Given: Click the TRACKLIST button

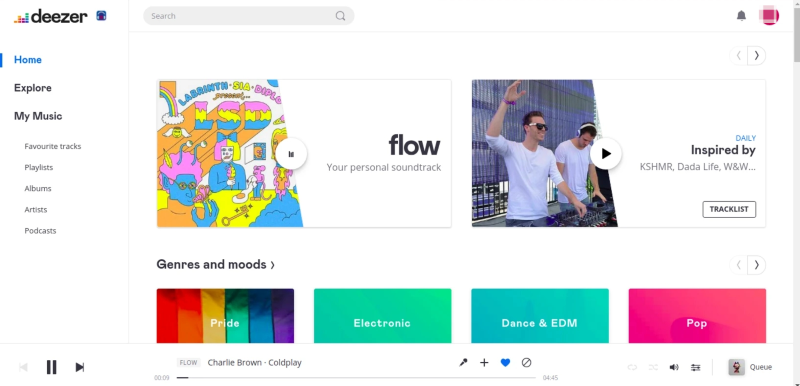Looking at the screenshot, I should click(x=729, y=209).
